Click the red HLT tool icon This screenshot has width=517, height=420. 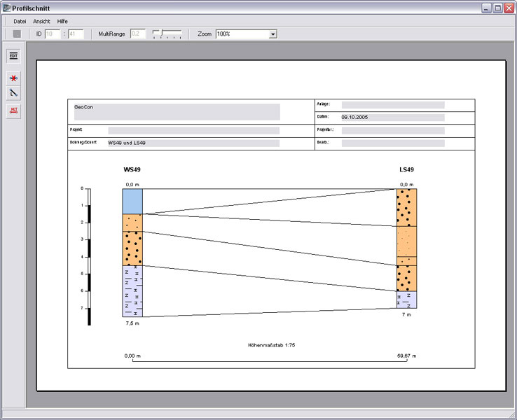point(13,111)
